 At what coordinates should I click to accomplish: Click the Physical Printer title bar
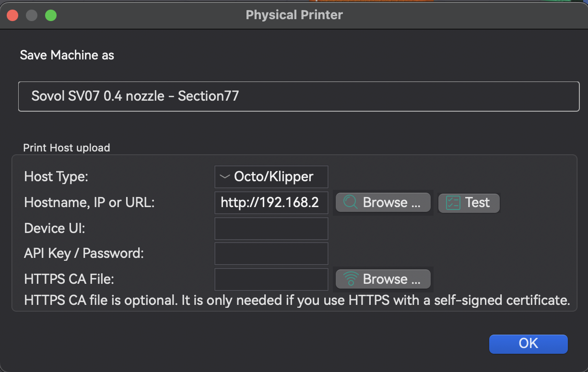[x=294, y=15]
